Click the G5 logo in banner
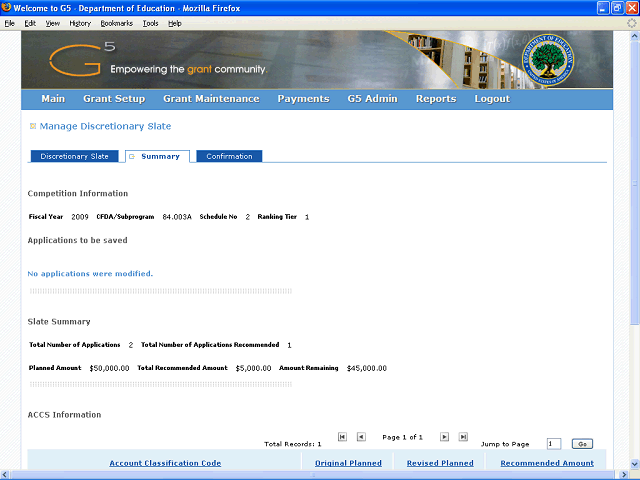Screen dimensions: 640x480 click(82, 60)
